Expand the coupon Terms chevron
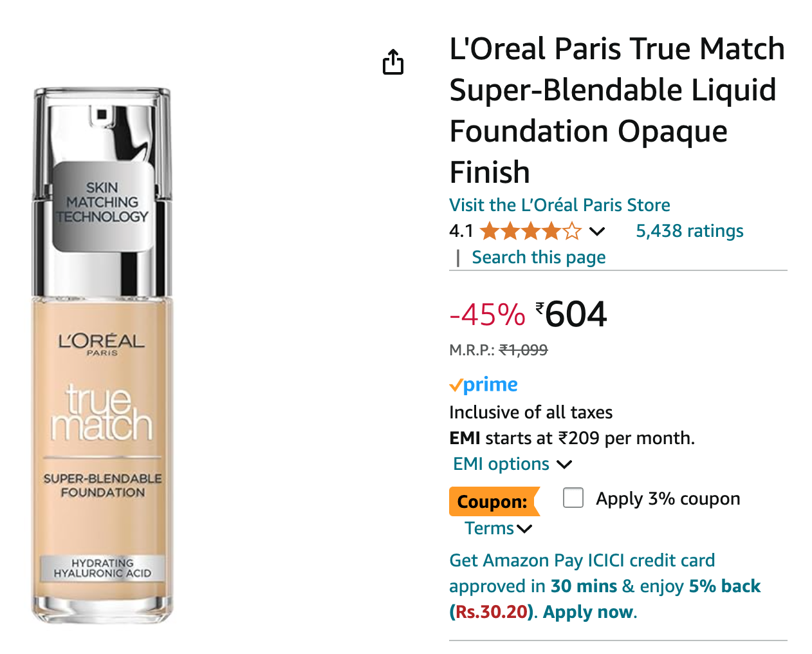 [525, 528]
